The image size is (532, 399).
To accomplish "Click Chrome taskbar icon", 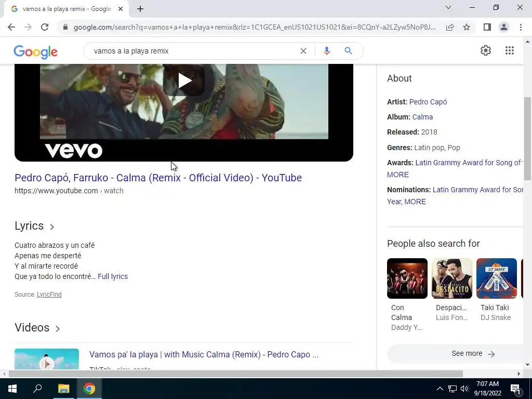I will point(89,389).
